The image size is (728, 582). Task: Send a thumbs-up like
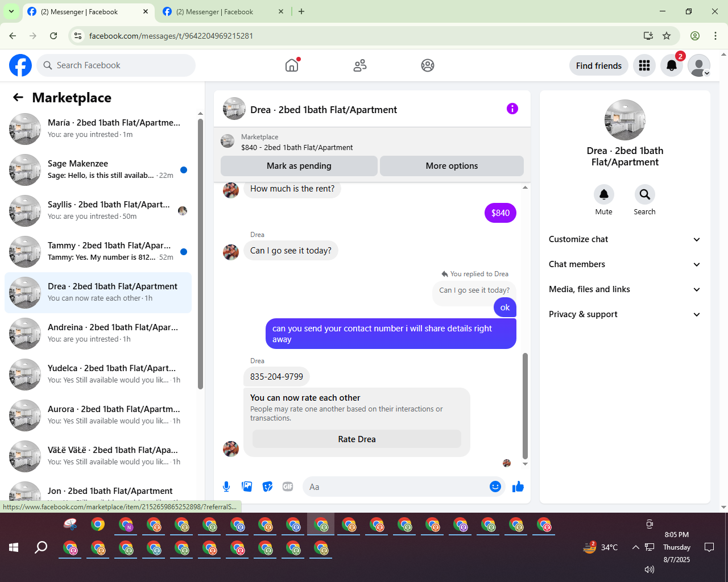[518, 487]
